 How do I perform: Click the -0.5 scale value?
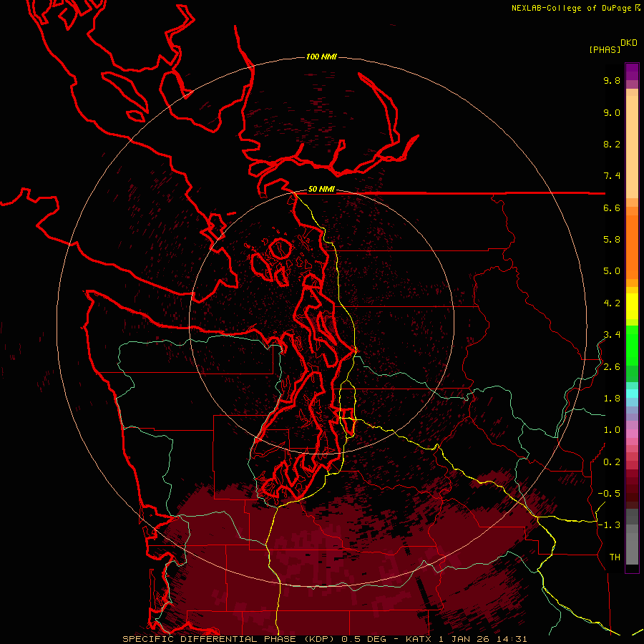click(609, 494)
